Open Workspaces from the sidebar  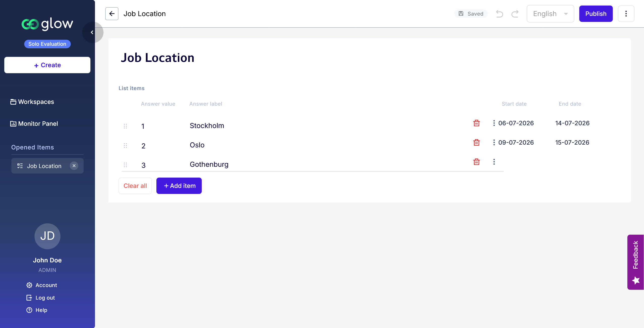tap(32, 102)
